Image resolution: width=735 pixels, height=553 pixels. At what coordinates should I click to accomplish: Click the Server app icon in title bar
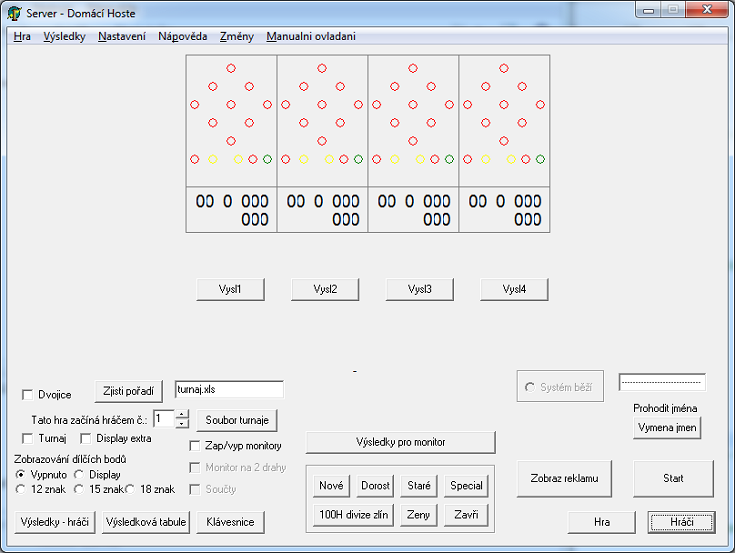tap(14, 13)
